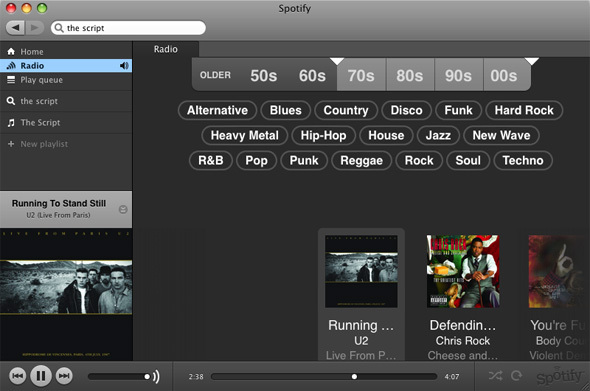Open 'the script' search entry in sidebar
The image size is (590, 391).
[66, 101]
